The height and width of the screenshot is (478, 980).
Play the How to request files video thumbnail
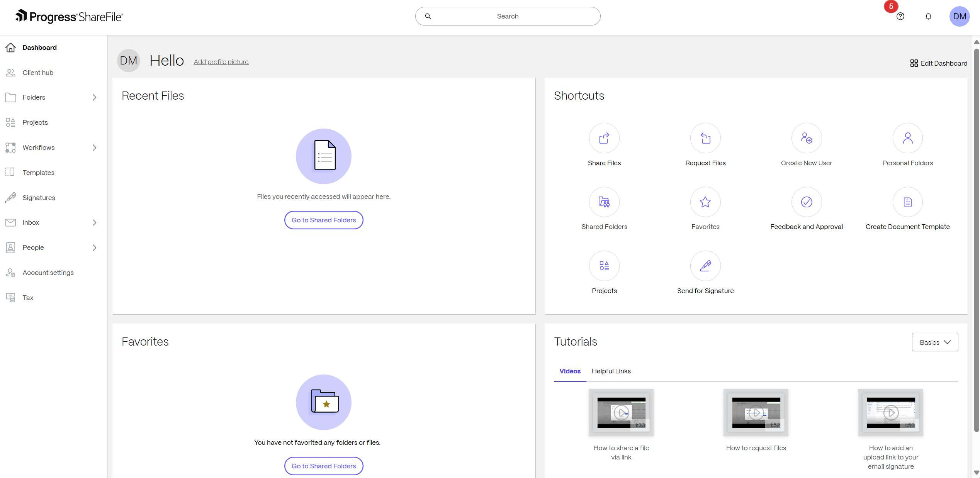[756, 412]
